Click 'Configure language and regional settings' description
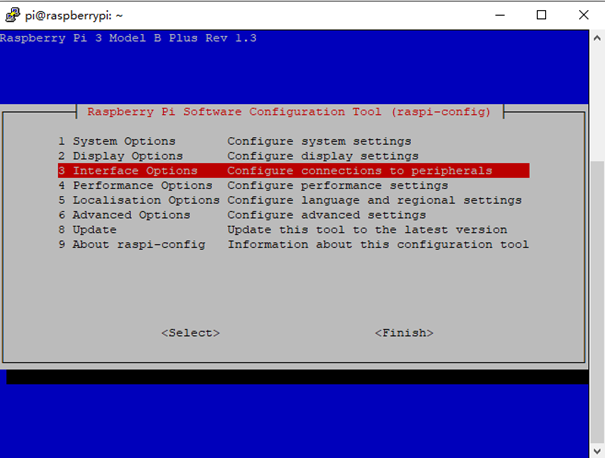The width and height of the screenshot is (605, 458). tap(374, 200)
